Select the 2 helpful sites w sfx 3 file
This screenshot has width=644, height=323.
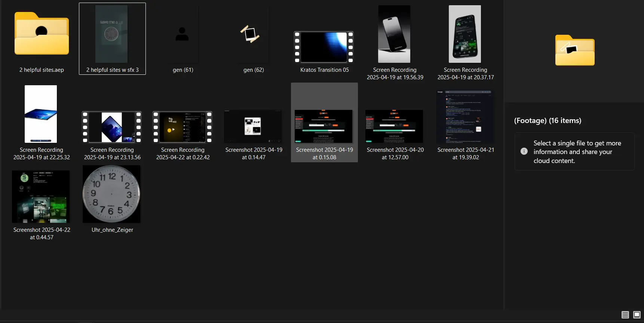point(111,34)
